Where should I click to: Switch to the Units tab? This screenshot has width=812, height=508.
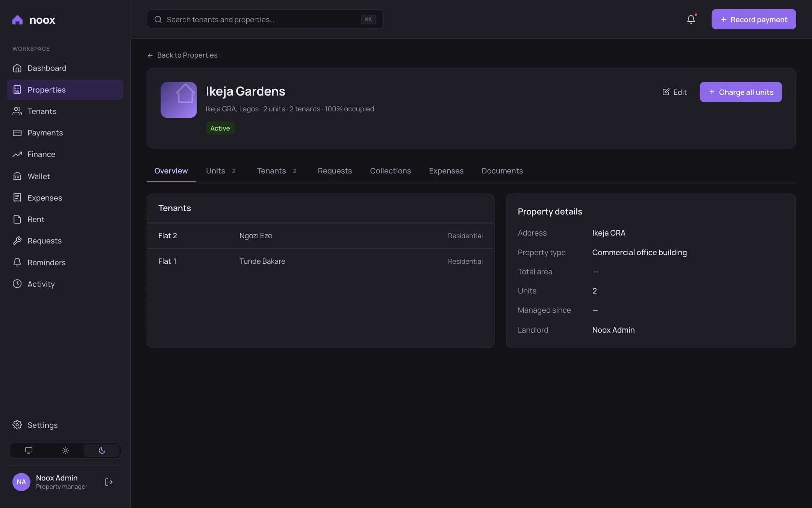coord(221,171)
